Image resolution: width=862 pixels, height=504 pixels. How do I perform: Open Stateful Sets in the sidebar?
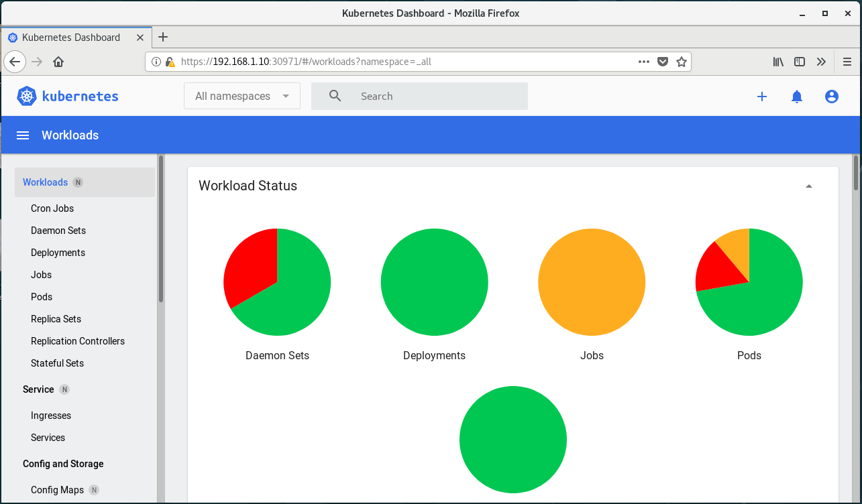pos(57,363)
